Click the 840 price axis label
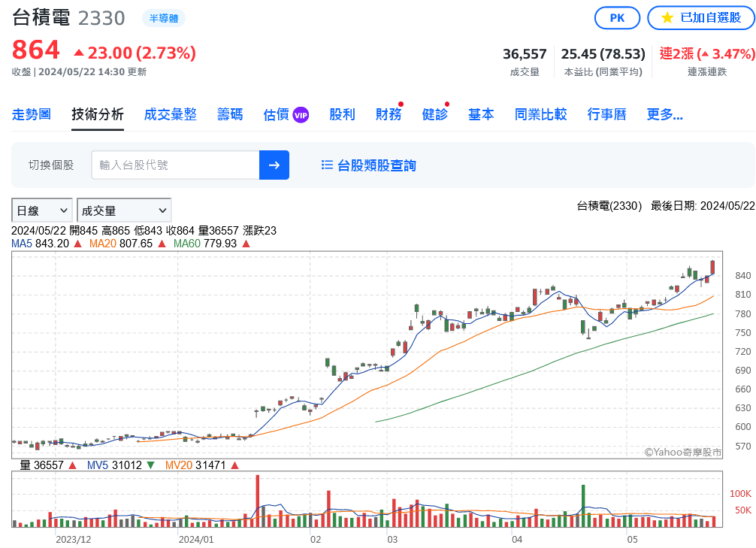The width and height of the screenshot is (756, 548). (x=743, y=275)
